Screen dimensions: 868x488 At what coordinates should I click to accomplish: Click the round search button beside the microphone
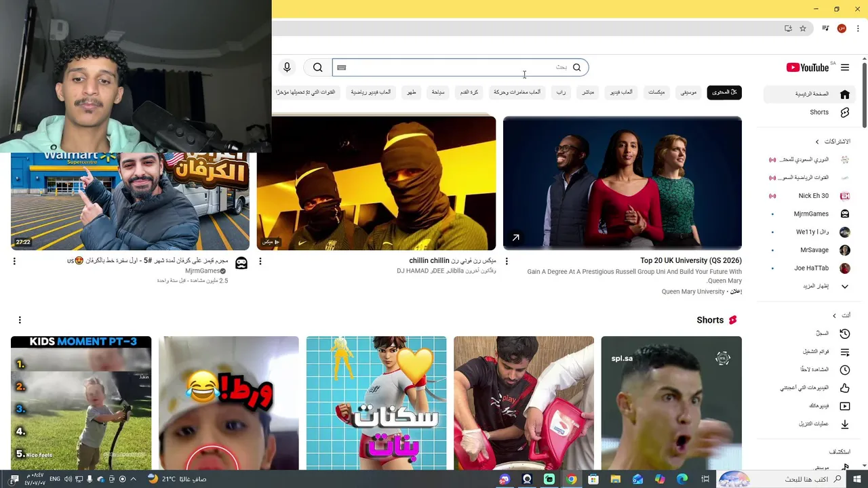(317, 67)
